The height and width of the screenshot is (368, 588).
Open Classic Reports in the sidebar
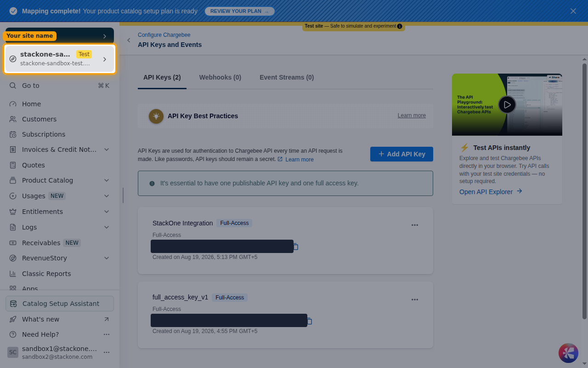(x=60, y=274)
